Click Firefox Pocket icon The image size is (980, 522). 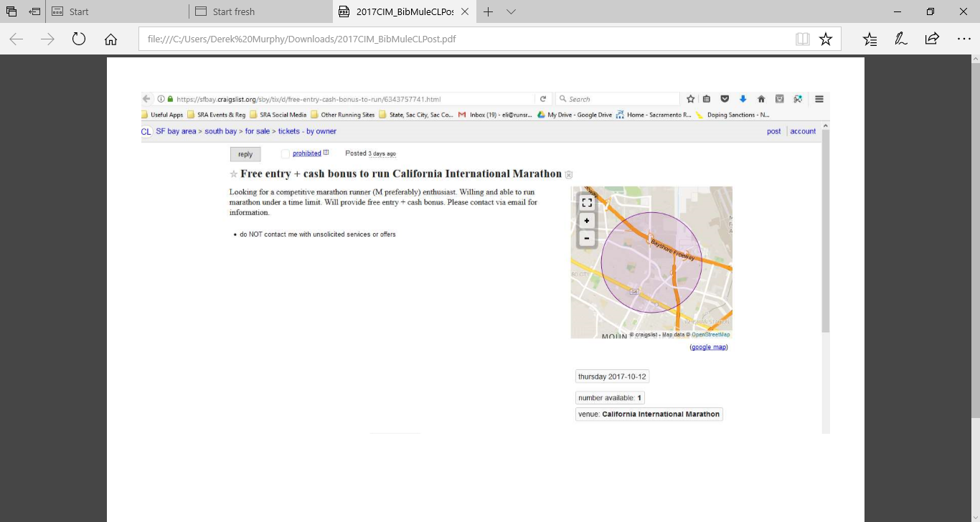tap(725, 99)
